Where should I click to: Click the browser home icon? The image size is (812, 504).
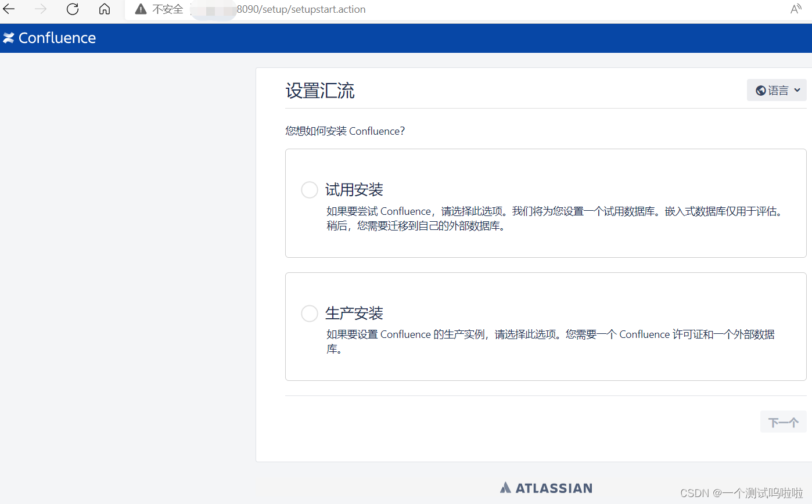click(x=104, y=9)
